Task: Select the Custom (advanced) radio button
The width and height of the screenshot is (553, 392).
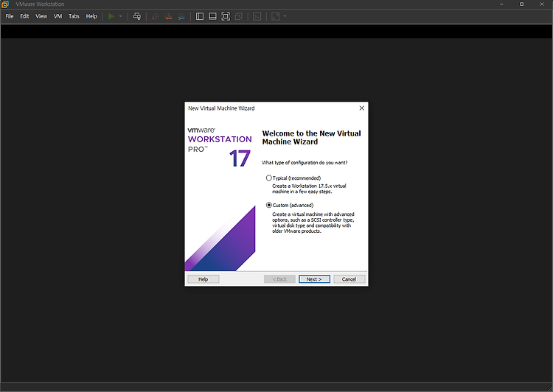Action: click(268, 205)
